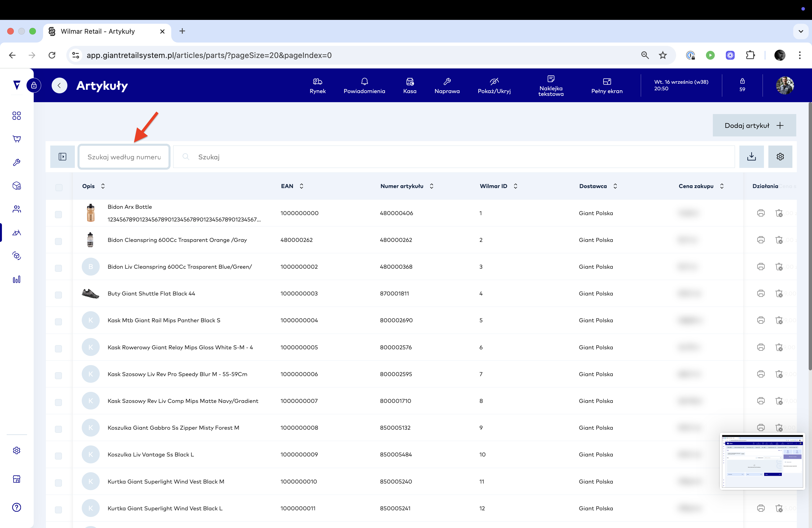Switch to Pełny ekran mode

[607, 85]
